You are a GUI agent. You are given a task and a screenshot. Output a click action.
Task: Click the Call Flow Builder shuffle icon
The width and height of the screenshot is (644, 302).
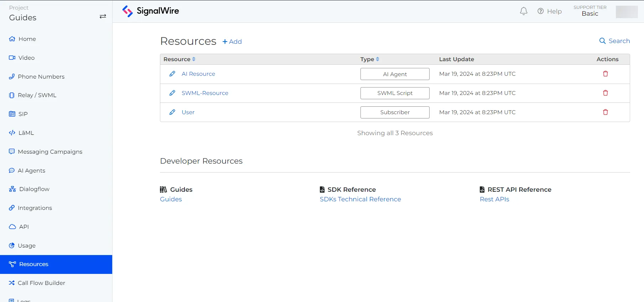coord(12,283)
